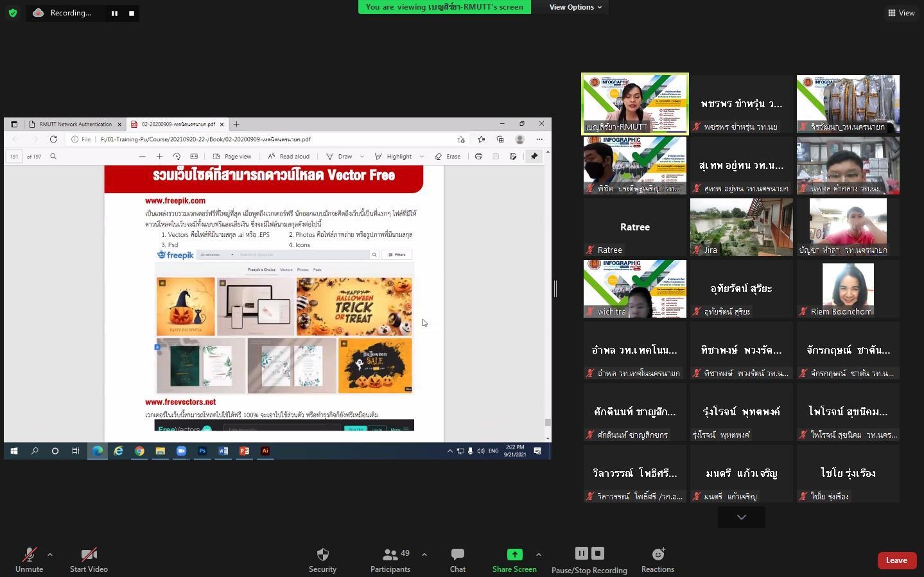
Task: Fit PDF to width
Action: click(x=194, y=157)
